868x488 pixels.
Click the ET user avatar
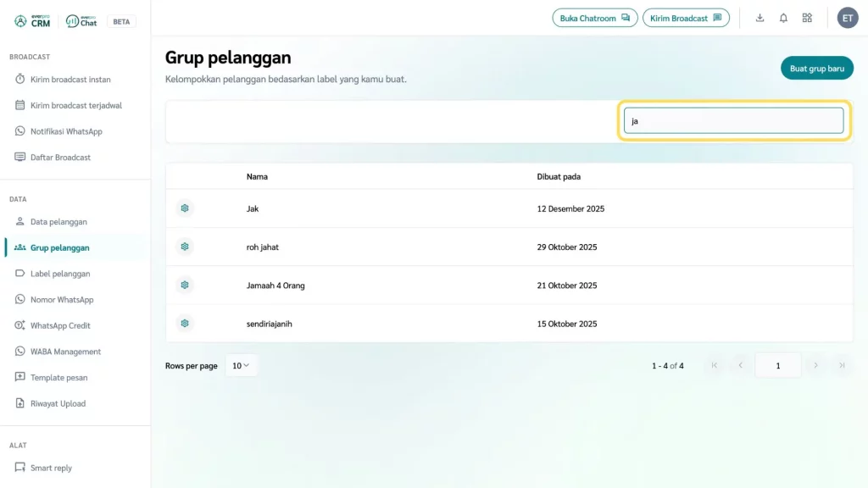[848, 18]
